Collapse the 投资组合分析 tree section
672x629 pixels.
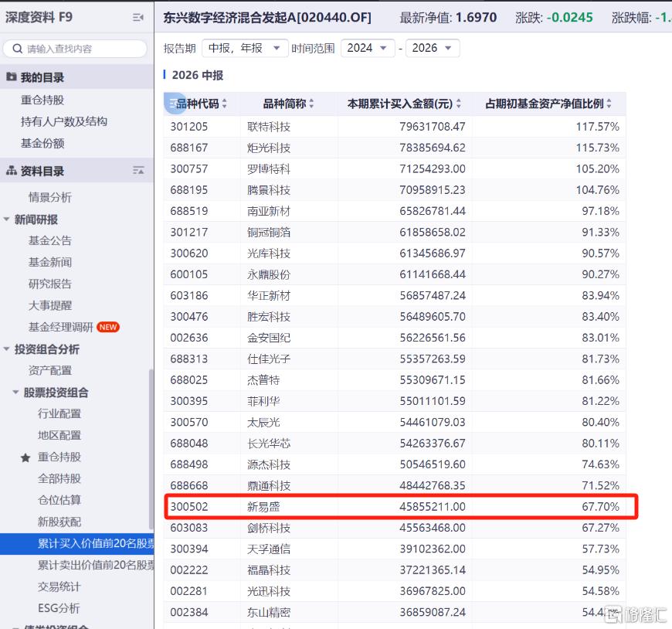(6, 349)
